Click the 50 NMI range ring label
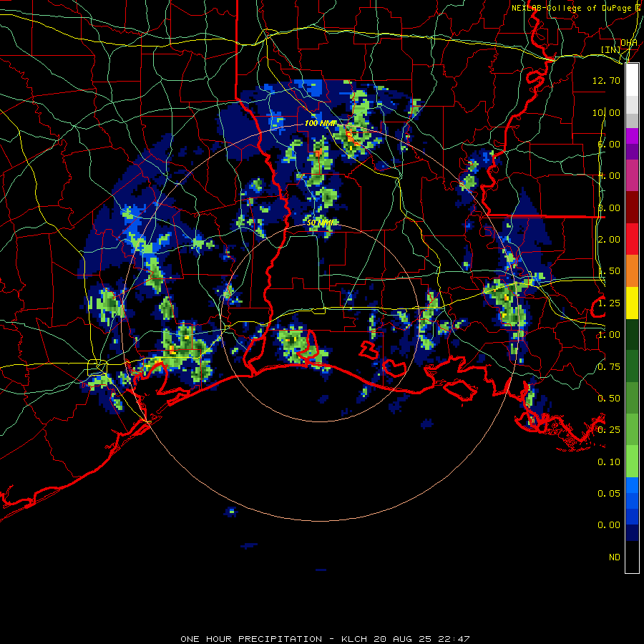Viewport: 644px width, 644px height. (321, 223)
